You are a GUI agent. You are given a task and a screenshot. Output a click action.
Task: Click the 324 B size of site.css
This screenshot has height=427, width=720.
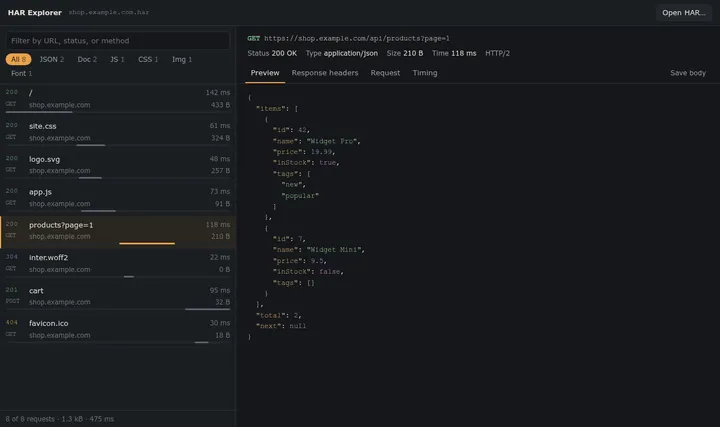coord(220,138)
